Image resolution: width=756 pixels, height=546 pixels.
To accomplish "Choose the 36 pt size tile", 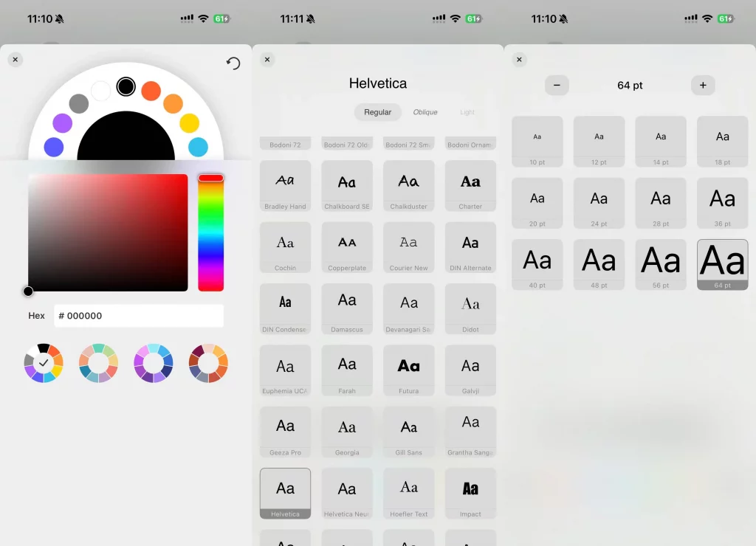I will point(722,204).
